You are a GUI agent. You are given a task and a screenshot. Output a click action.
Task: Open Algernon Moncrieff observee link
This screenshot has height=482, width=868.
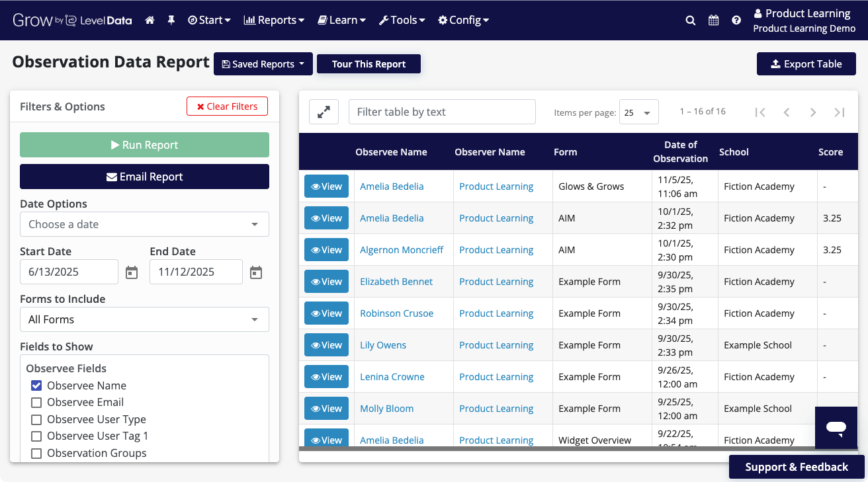pos(402,250)
